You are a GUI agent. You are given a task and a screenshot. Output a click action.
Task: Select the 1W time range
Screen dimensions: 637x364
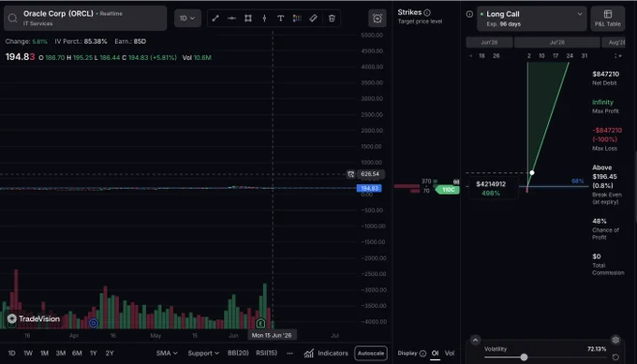click(27, 354)
